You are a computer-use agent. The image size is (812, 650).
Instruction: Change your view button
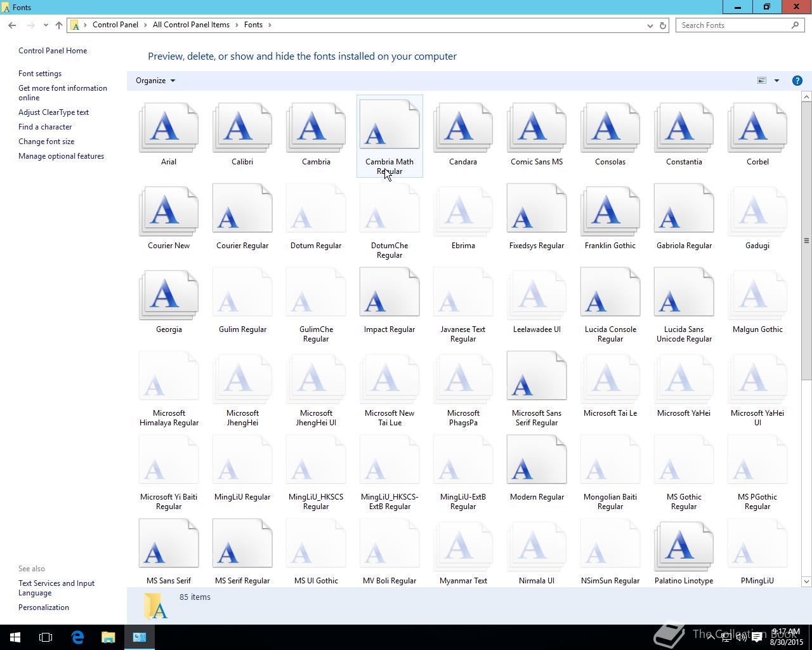[x=762, y=81]
